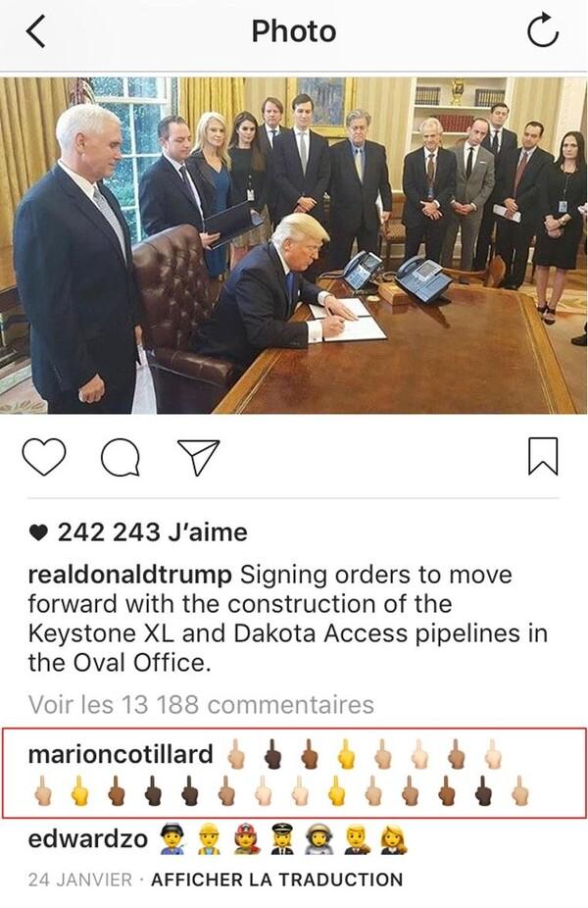Tap the Photo header title
The width and height of the screenshot is (588, 908).
click(293, 31)
